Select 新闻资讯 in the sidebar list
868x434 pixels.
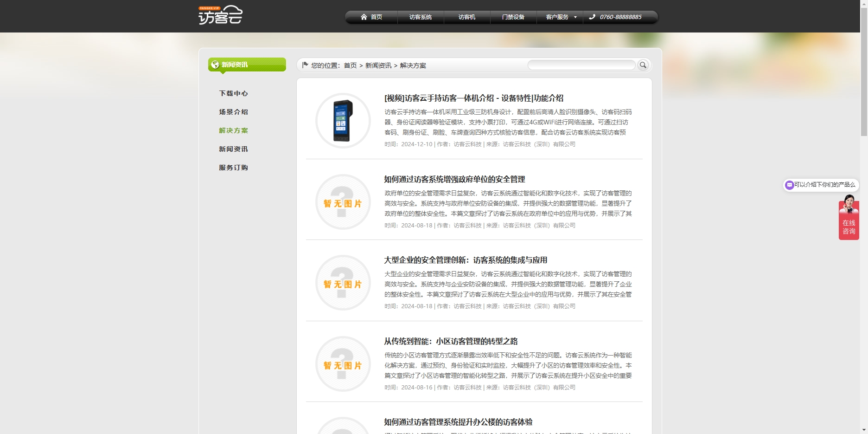[234, 149]
